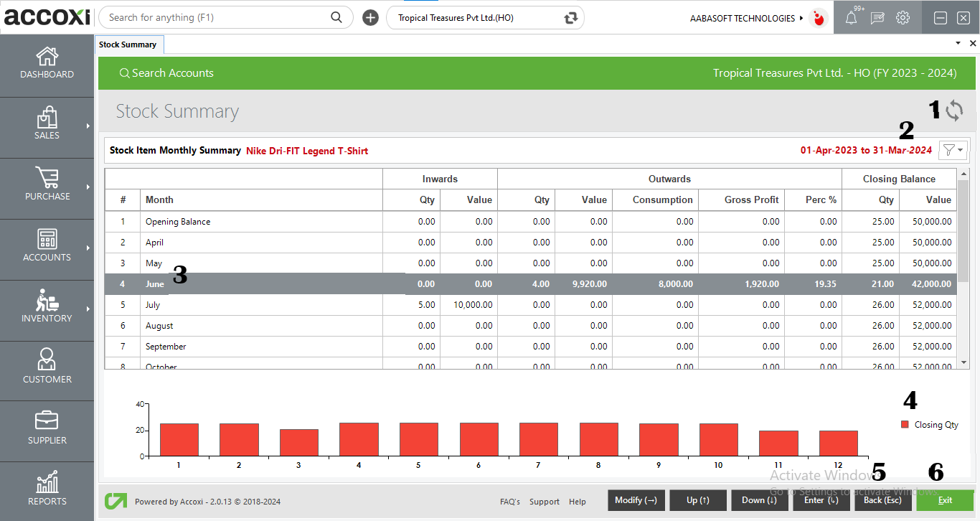Click the Exit button
980x521 pixels.
(x=944, y=500)
